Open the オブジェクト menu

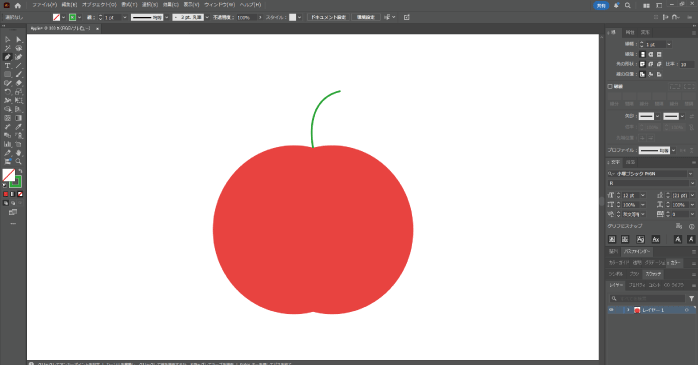pos(99,5)
